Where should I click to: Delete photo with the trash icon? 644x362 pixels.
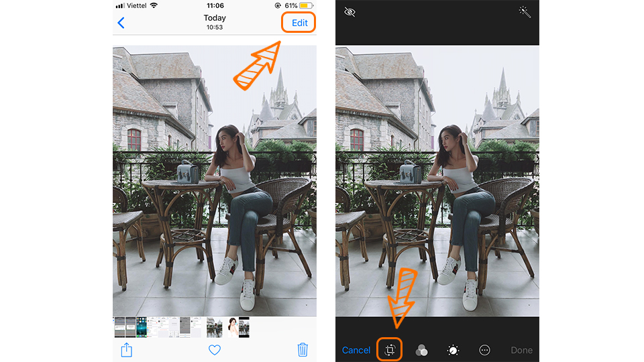click(x=303, y=350)
